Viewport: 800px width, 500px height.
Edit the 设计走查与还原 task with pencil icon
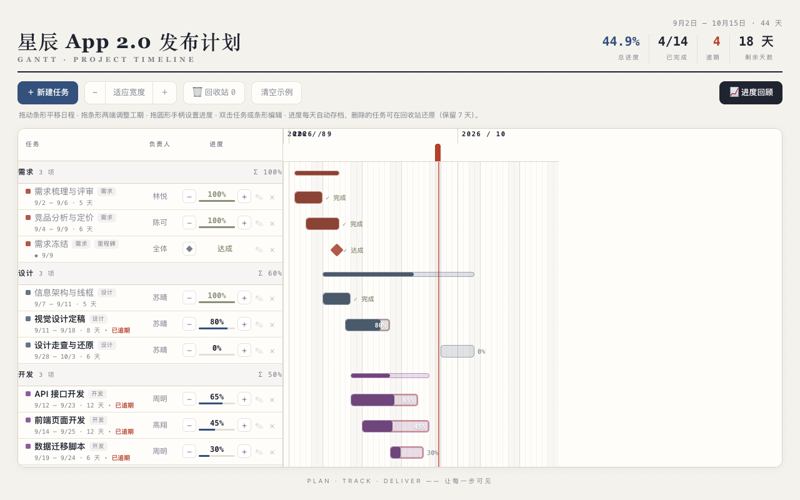[259, 351]
